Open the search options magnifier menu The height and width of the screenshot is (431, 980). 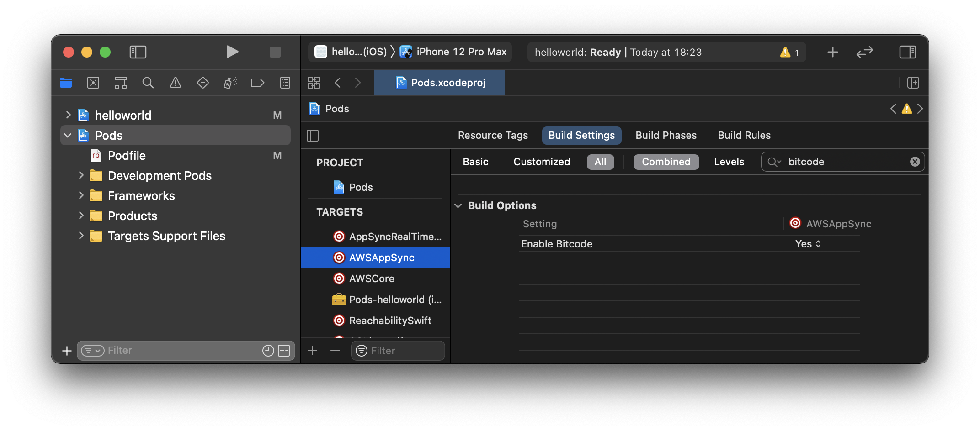pos(774,162)
